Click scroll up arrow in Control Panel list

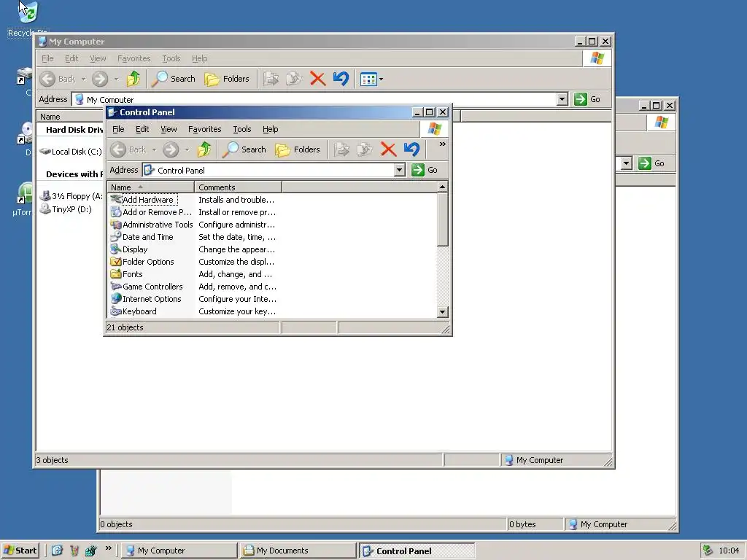pyautogui.click(x=443, y=187)
